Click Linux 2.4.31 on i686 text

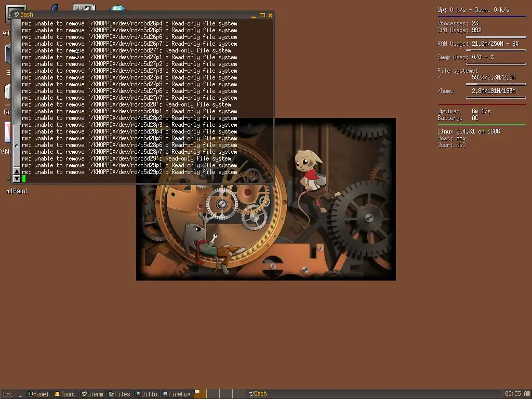pyautogui.click(x=469, y=131)
